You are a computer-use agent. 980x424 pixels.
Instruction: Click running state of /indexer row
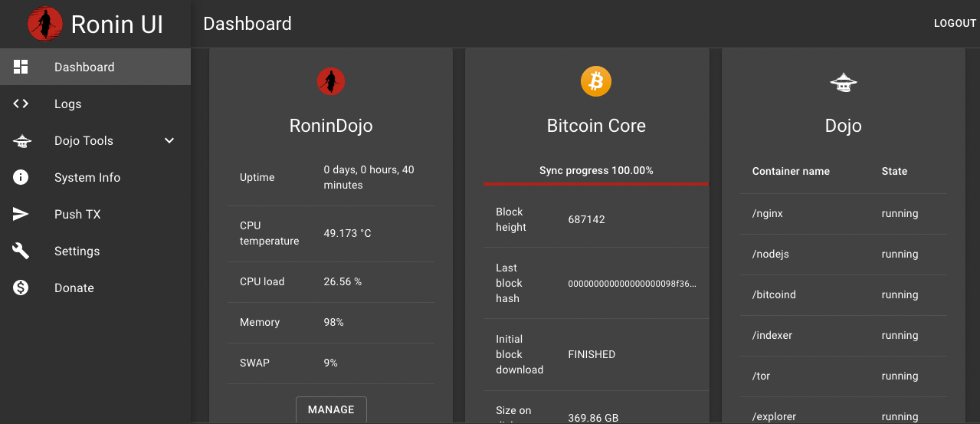tap(900, 335)
